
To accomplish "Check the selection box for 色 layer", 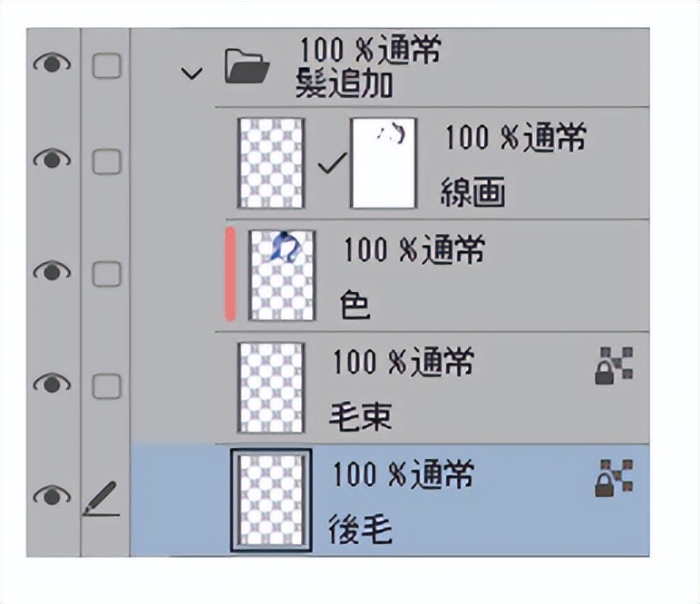I will [107, 274].
